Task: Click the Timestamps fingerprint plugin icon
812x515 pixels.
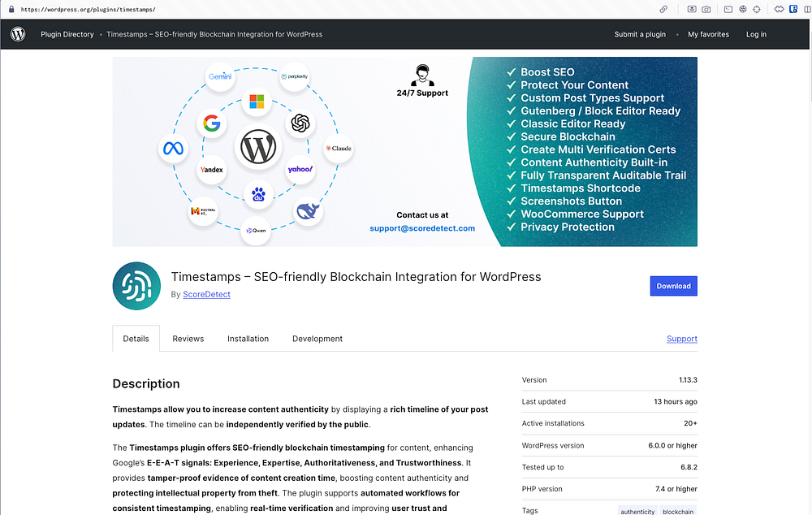Action: click(136, 286)
